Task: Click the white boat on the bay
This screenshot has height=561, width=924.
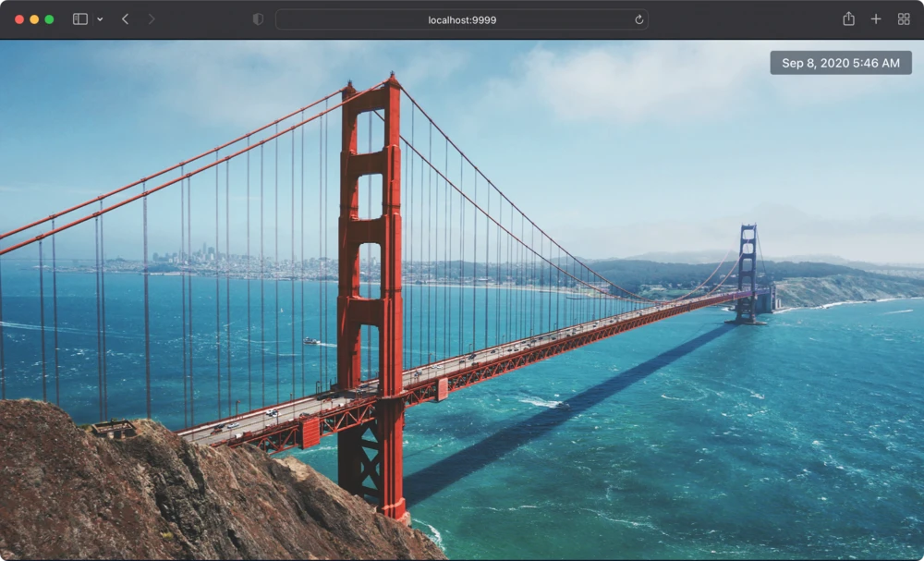Action: tap(312, 342)
